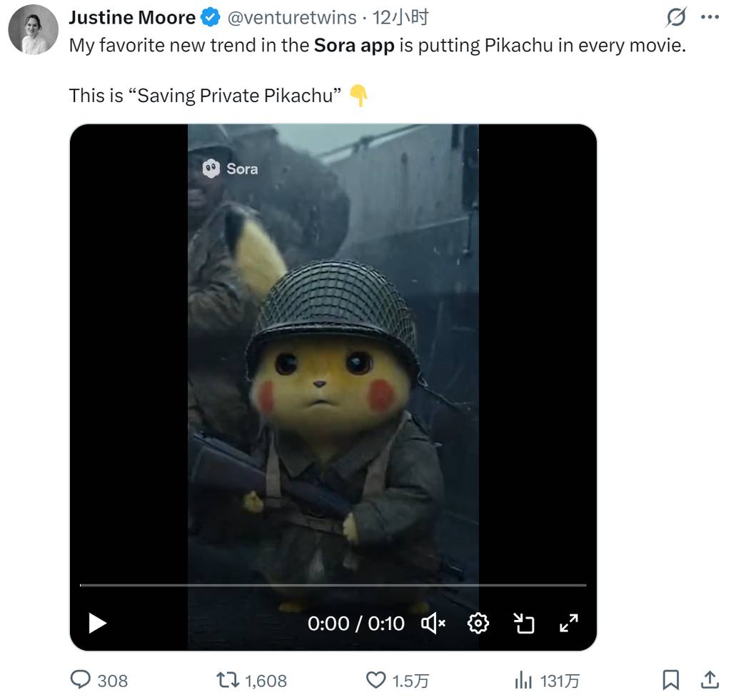The image size is (731, 700).
Task: Open video settings gear
Action: (478, 624)
